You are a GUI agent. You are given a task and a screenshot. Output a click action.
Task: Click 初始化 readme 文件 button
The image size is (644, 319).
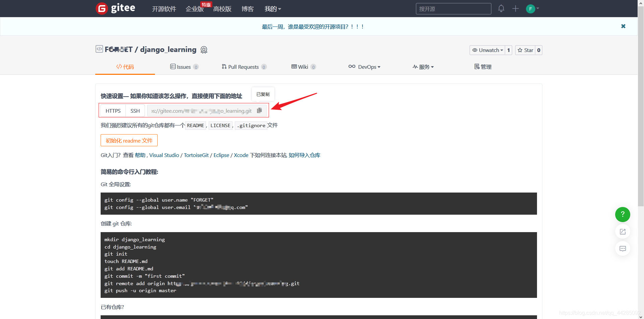pos(129,140)
